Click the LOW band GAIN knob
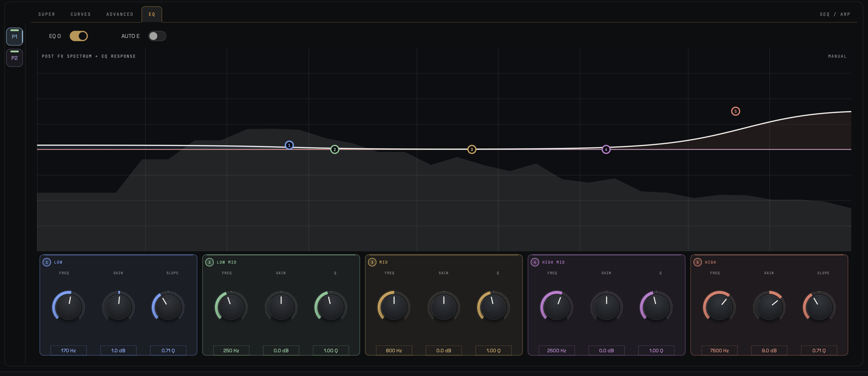The height and width of the screenshot is (376, 868). [x=118, y=306]
